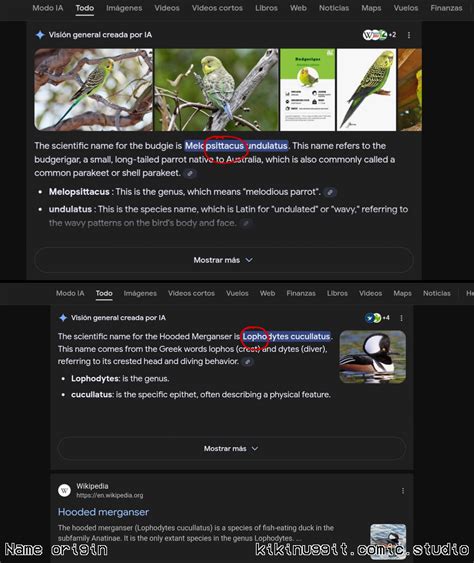474x563 pixels.
Task: Select Noticias tab in top search bar
Action: pos(334,8)
